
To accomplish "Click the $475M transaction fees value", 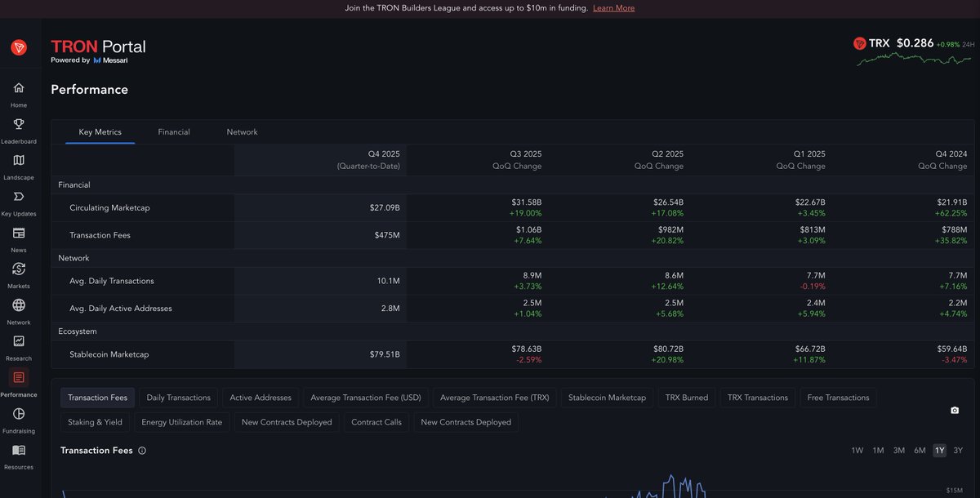I will pyautogui.click(x=387, y=235).
